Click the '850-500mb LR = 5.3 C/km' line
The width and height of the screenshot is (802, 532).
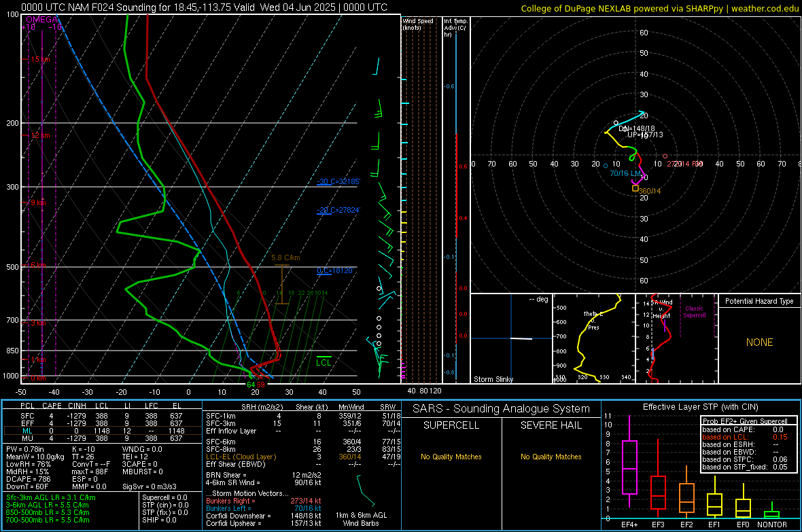pyautogui.click(x=48, y=512)
